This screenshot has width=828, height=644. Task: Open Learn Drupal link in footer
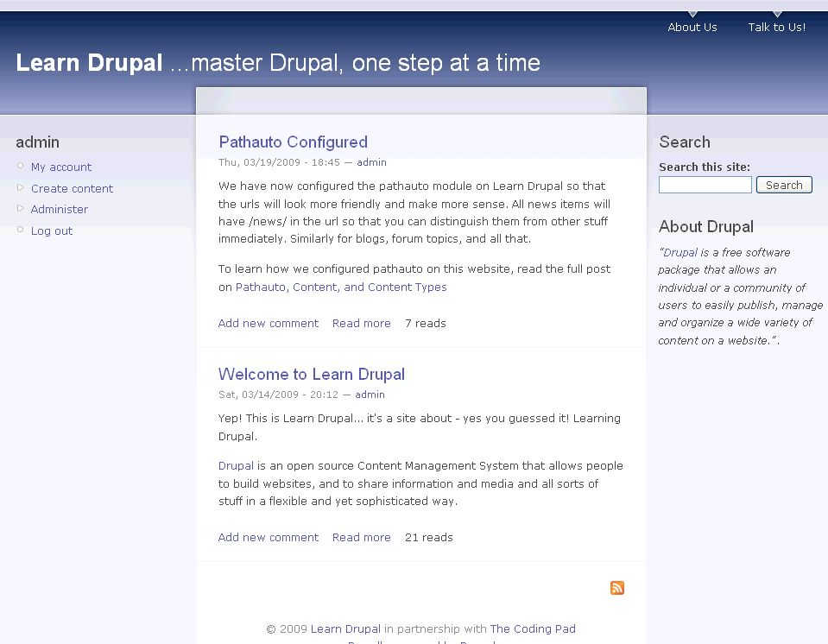[345, 628]
